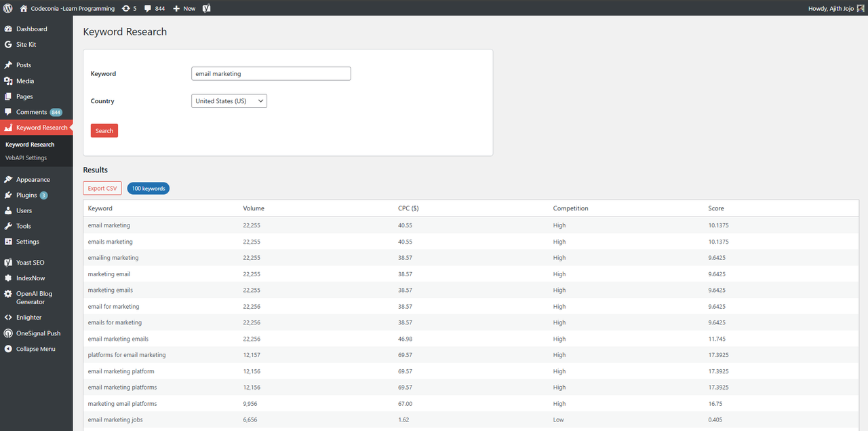Click the Keyword input field containing email marketing
Viewport: 868px width, 431px height.
(x=271, y=73)
